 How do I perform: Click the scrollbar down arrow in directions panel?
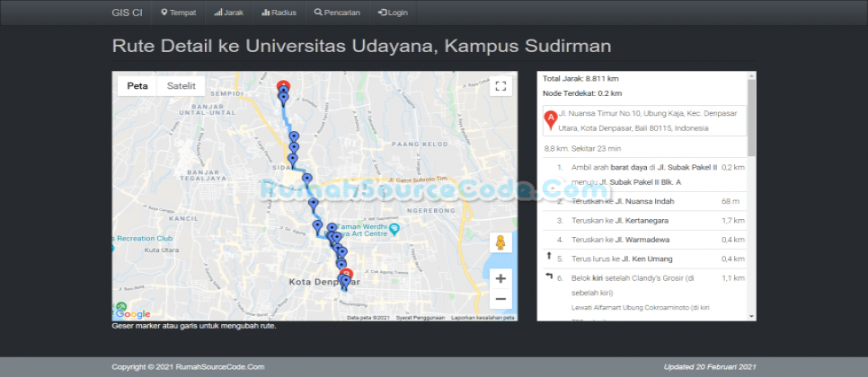point(751,316)
